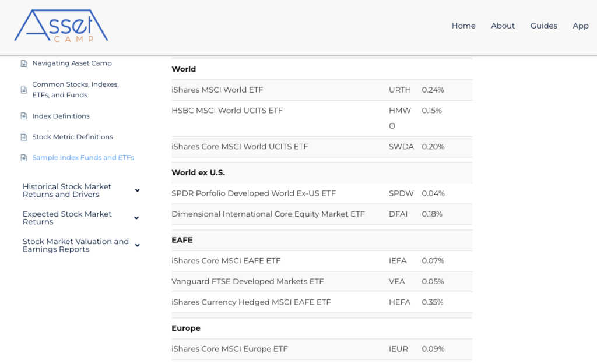Select SPDR Porfolio Developed World Ex-US ETF
597x364 pixels.
pos(254,193)
